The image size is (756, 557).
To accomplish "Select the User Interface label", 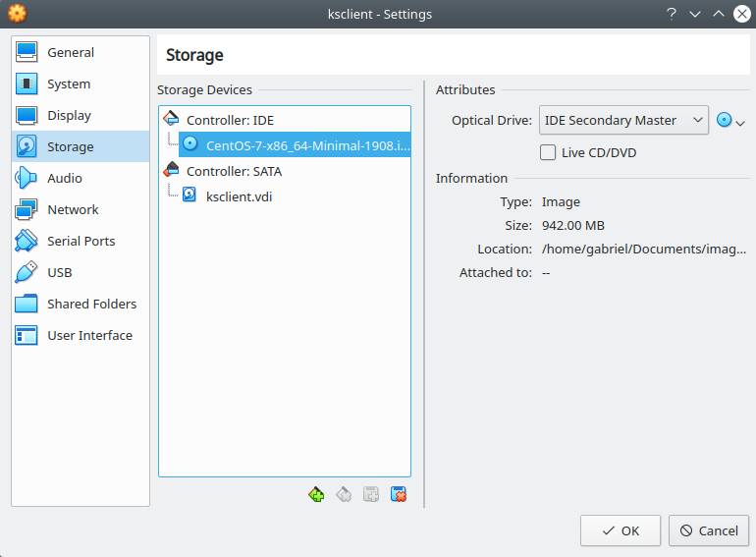I will click(89, 335).
